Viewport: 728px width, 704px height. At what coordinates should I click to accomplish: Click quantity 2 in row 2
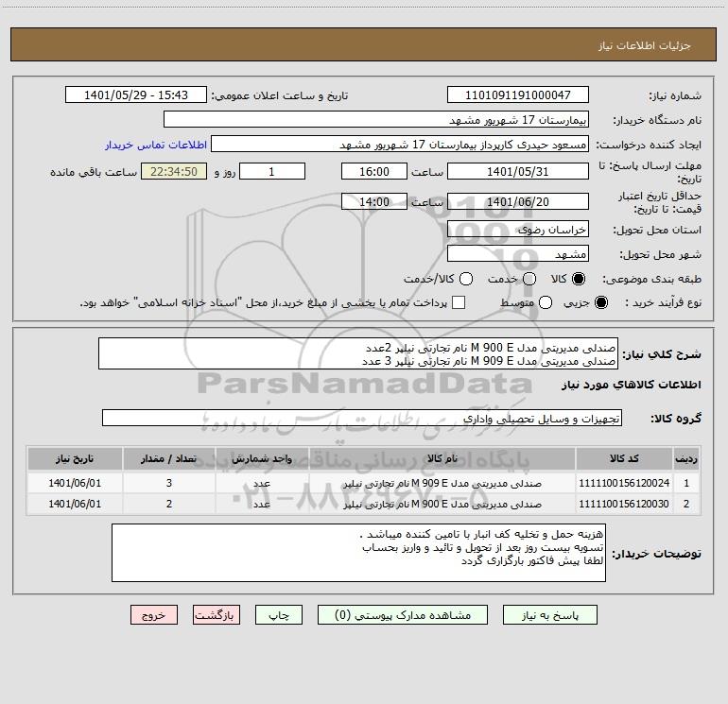coord(169,504)
